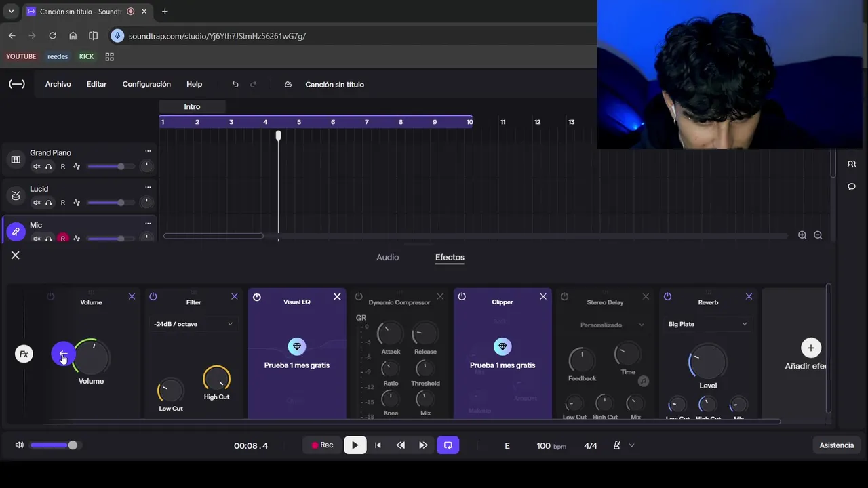Click the diamond premium icon on Visual EQ
This screenshot has height=488, width=868.
coord(296,346)
